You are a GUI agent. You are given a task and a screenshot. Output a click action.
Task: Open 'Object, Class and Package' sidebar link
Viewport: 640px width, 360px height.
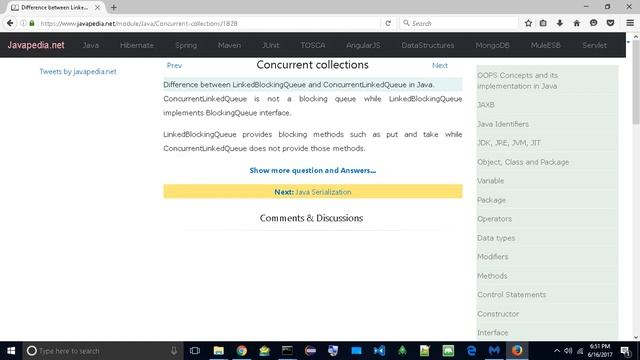(x=523, y=162)
